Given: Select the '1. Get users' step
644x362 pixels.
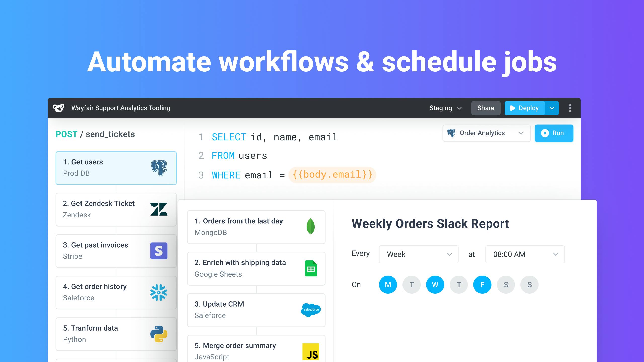Looking at the screenshot, I should tap(116, 168).
